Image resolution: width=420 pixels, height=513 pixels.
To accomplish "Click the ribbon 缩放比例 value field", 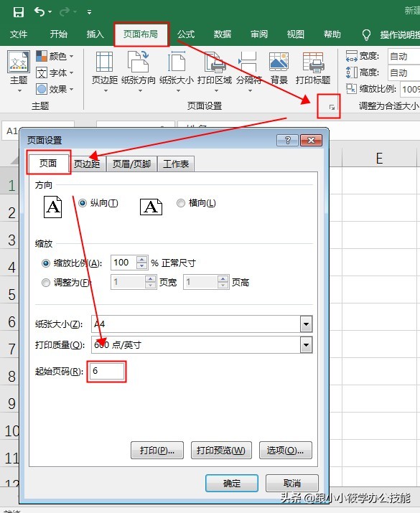I will point(410,89).
